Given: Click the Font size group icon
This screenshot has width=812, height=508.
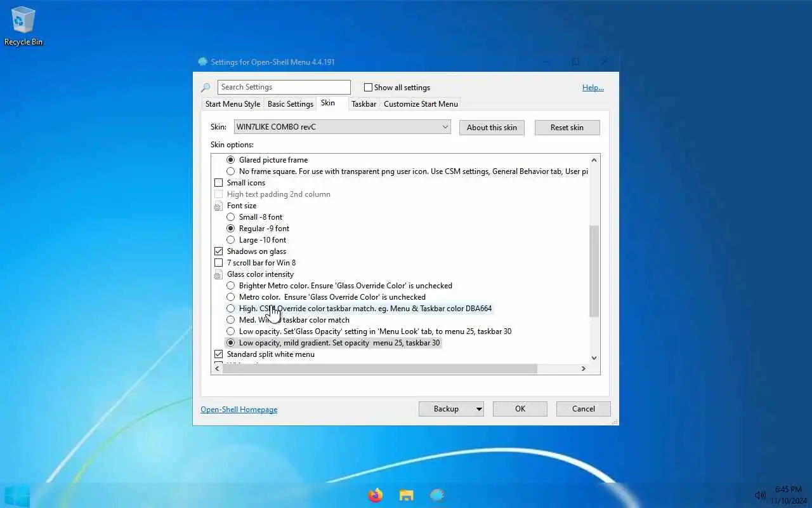Looking at the screenshot, I should point(218,206).
